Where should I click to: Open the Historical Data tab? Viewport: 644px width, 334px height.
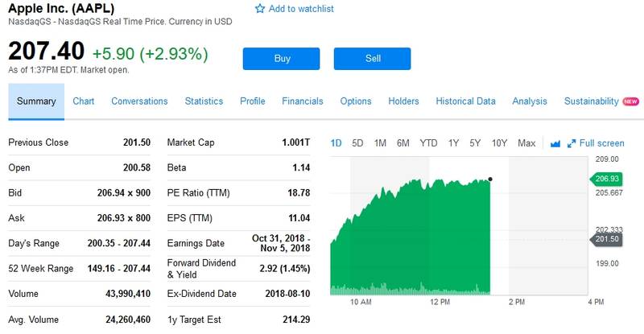coord(465,101)
